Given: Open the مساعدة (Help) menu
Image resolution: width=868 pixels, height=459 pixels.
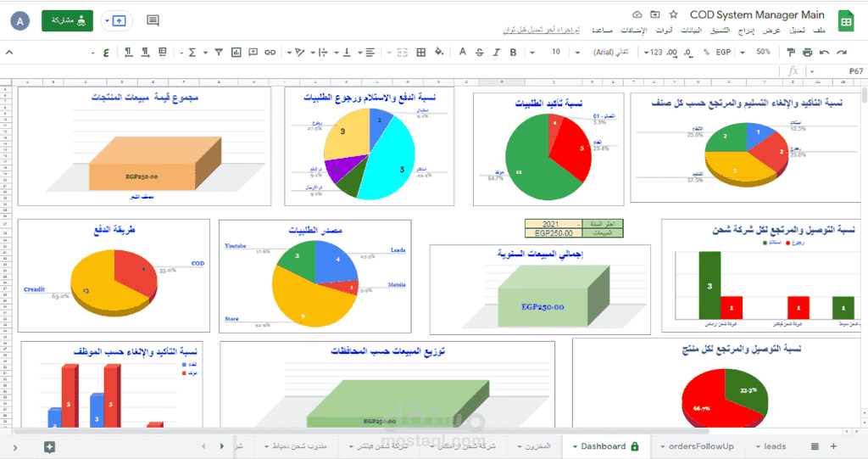Looking at the screenshot, I should pyautogui.click(x=603, y=30).
